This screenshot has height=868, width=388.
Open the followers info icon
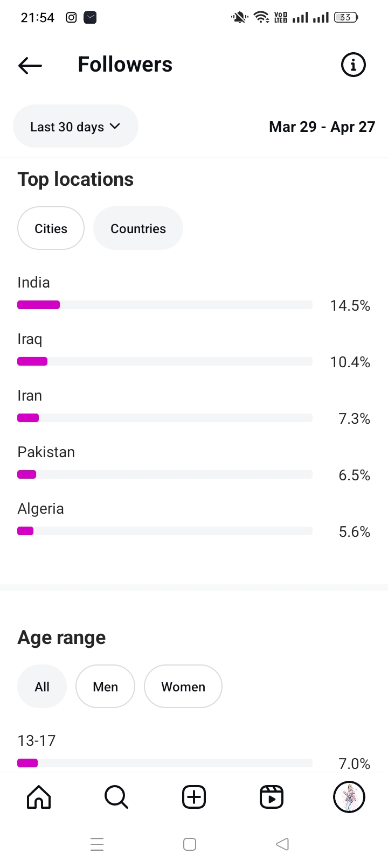[x=353, y=65]
